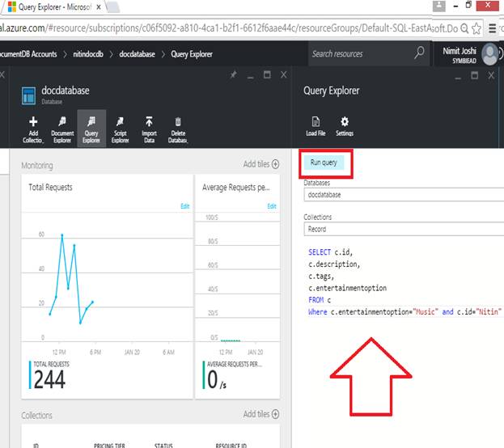
Task: Close the Query Explorer browser tab
Action: pos(99,6)
